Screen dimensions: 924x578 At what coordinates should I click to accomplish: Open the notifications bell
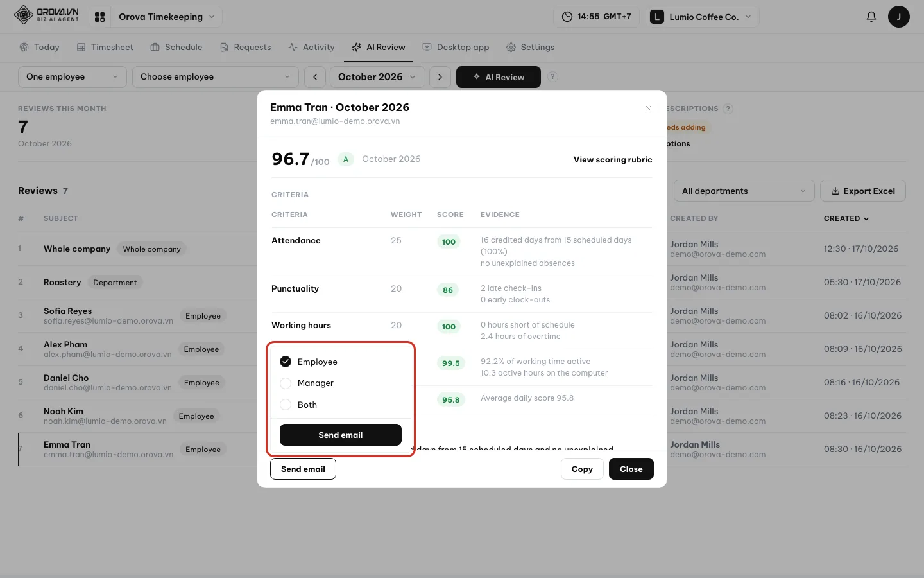[x=871, y=17]
